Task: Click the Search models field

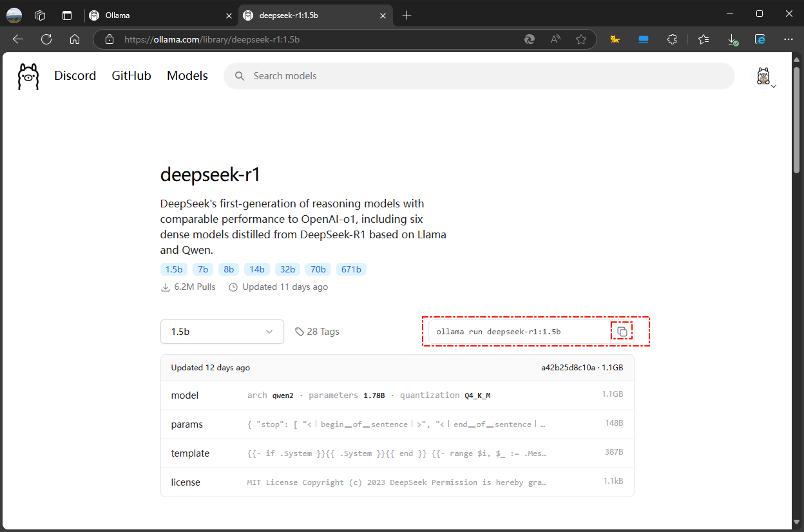Action: (479, 76)
